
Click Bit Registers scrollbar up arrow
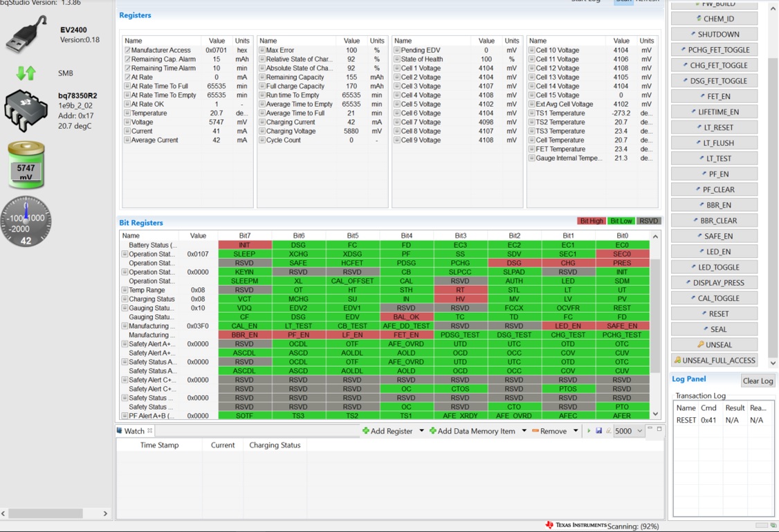pos(655,237)
